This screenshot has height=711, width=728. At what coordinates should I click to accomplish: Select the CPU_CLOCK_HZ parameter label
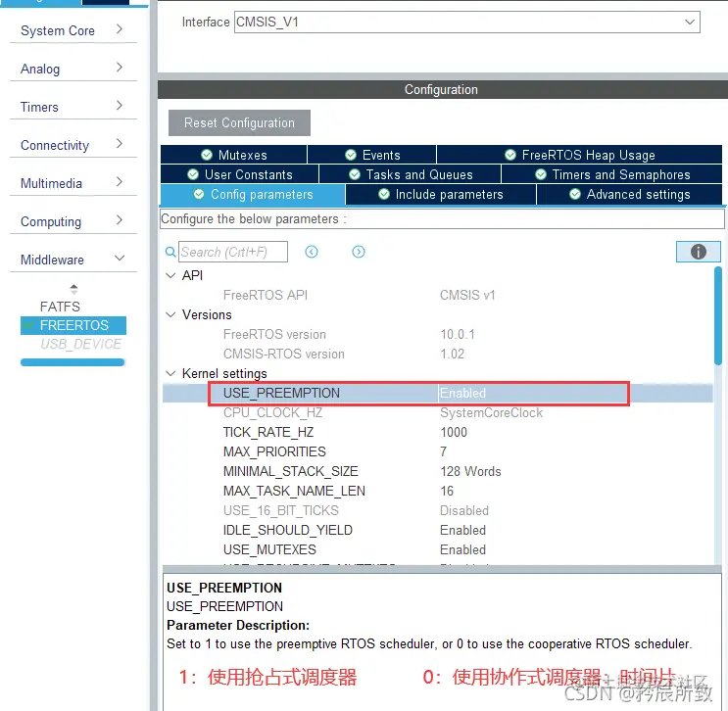[x=272, y=413]
